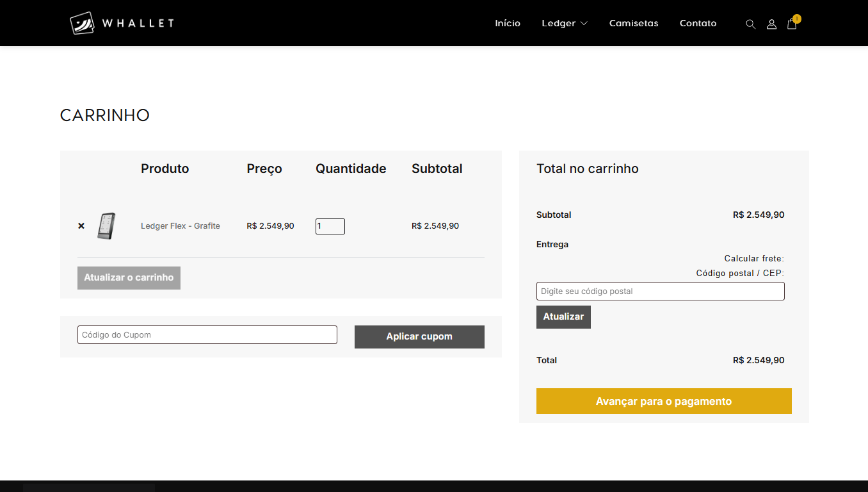Click the postal code entry field

660,291
